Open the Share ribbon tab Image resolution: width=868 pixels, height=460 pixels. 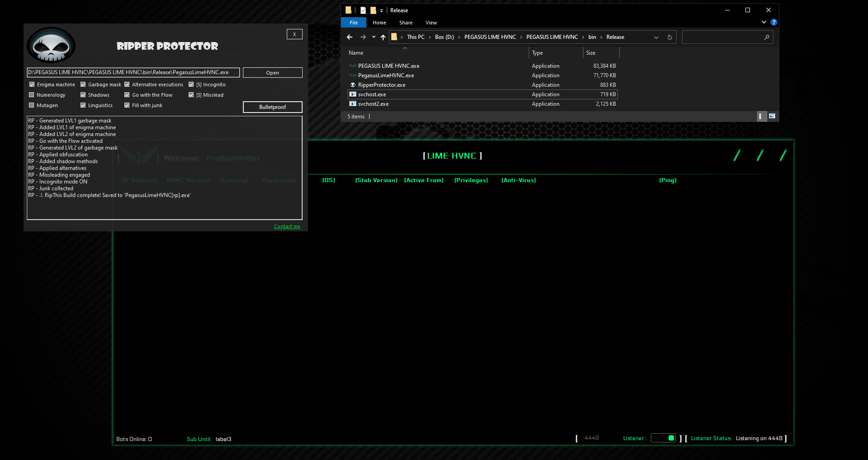[x=405, y=23]
